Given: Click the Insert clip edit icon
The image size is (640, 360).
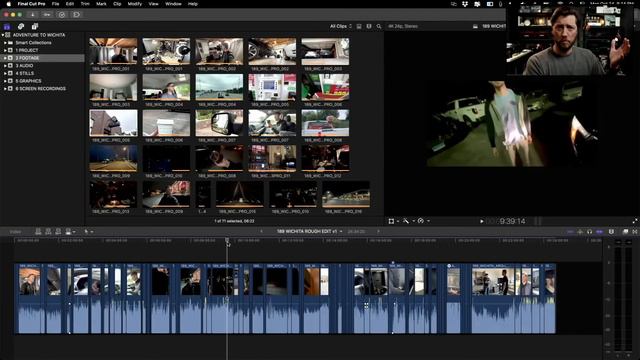Looking at the screenshot, I should tap(48, 231).
